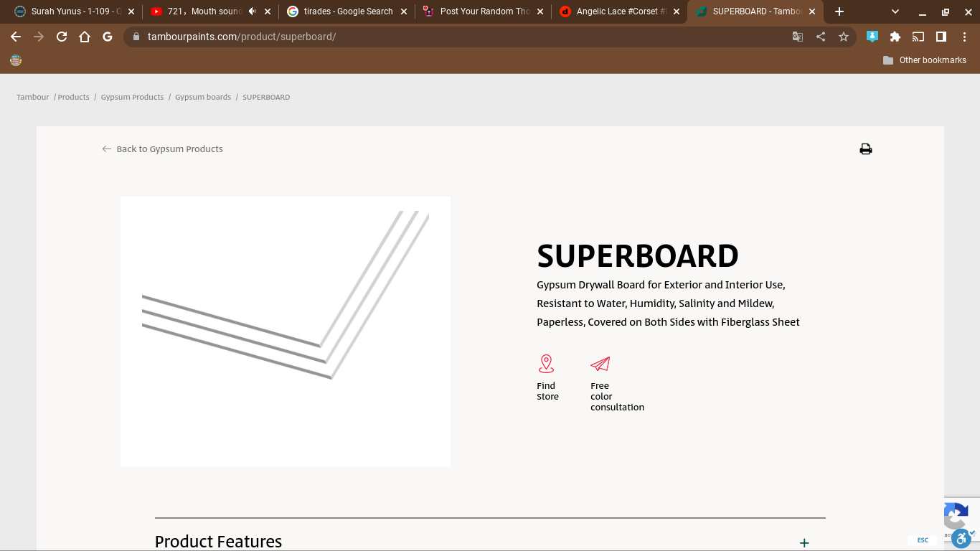Expand Product Features with the plus icon
The image size is (980, 551).
click(x=804, y=543)
